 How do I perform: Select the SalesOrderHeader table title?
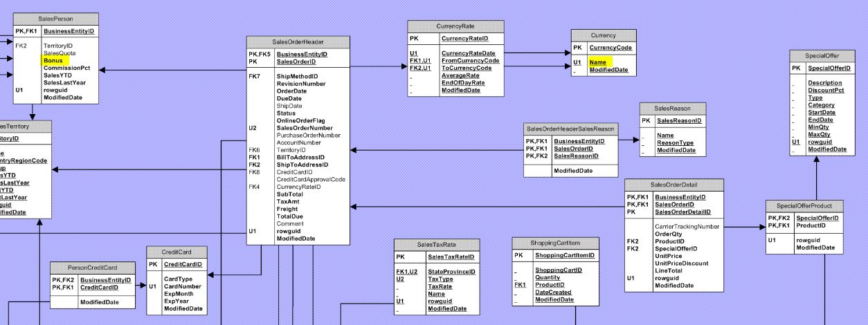pyautogui.click(x=298, y=41)
